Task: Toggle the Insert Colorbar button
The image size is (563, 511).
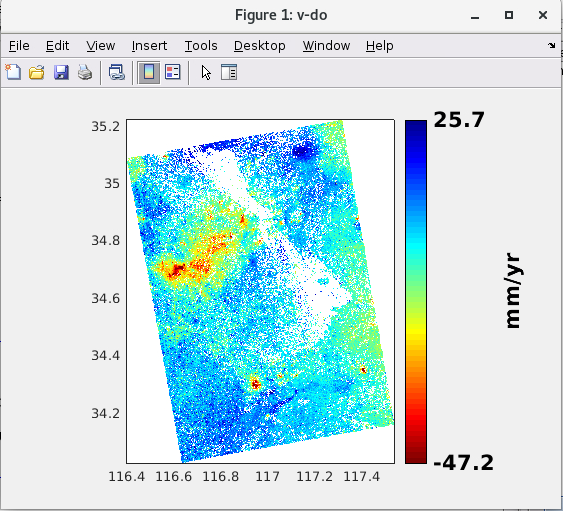Action: pos(149,72)
